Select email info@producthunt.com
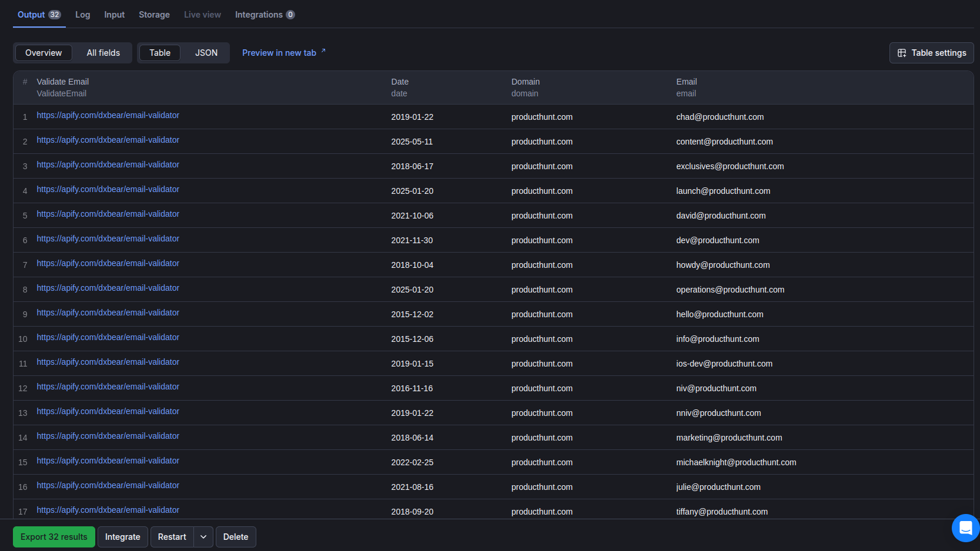 [x=718, y=339]
